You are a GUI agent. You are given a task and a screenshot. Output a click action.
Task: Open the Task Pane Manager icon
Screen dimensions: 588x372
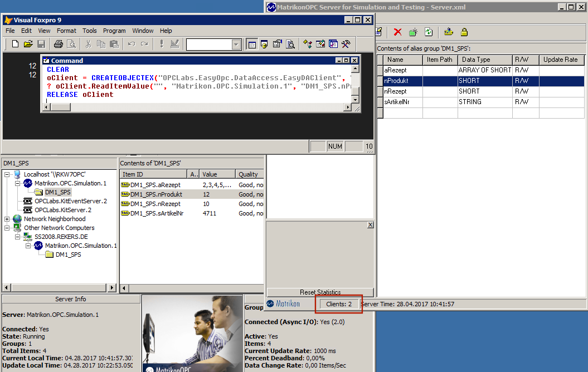333,45
